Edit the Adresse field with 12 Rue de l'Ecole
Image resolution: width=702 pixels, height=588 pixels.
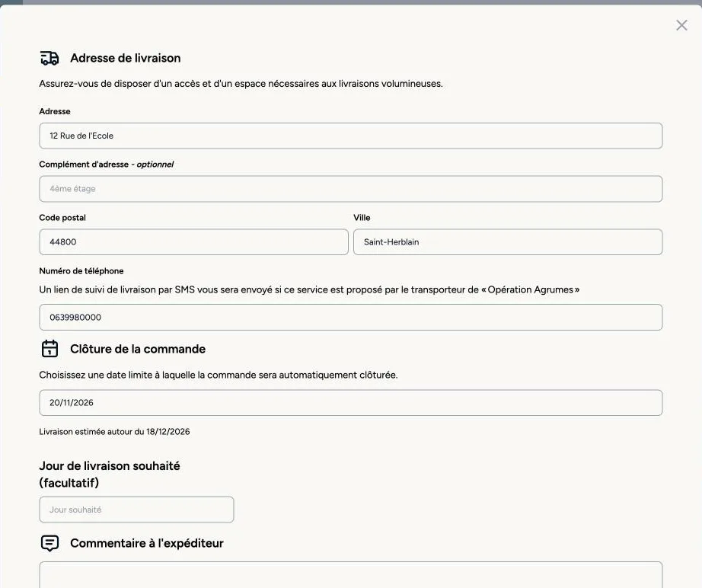point(350,136)
